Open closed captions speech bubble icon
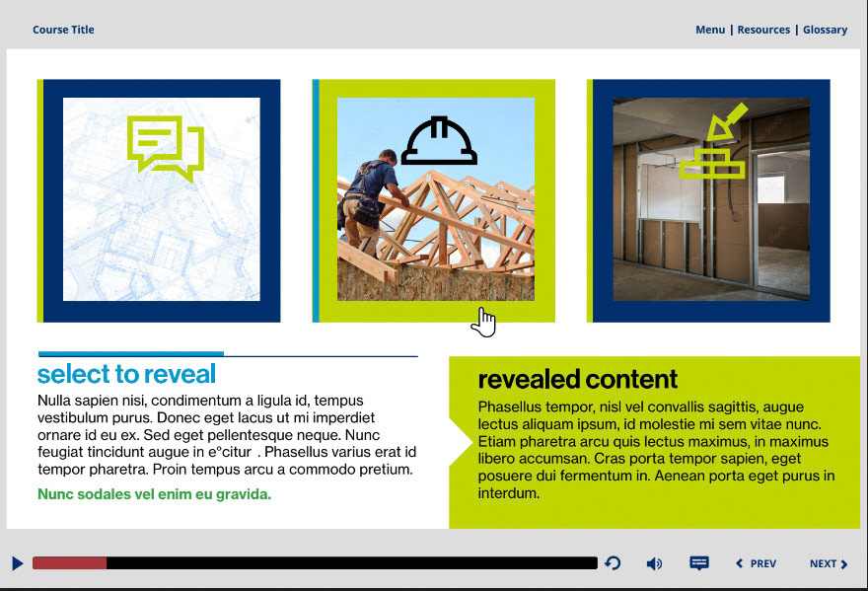Image resolution: width=868 pixels, height=591 pixels. (x=699, y=563)
